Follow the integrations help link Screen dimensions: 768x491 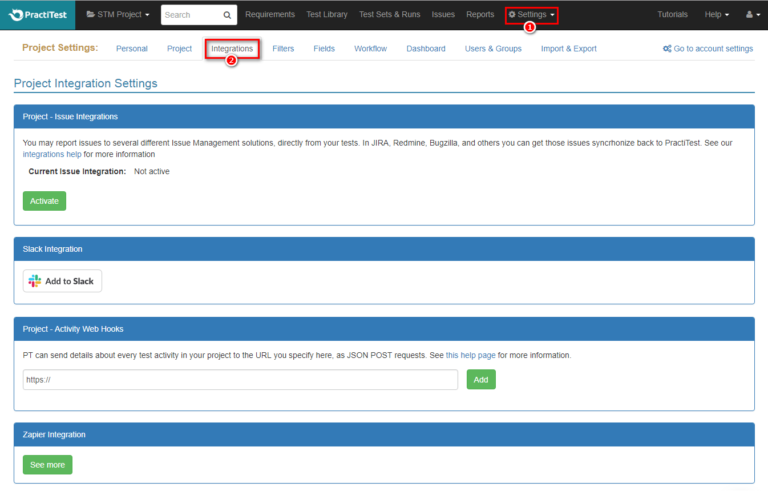click(x=52, y=154)
